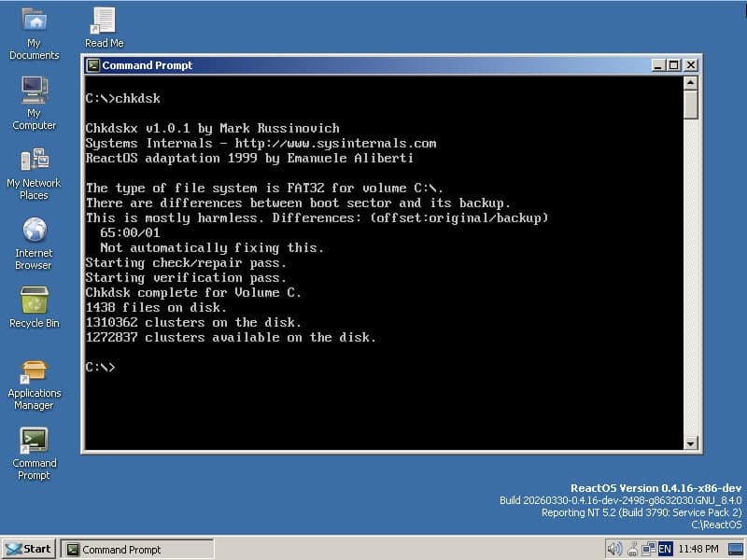Image resolution: width=747 pixels, height=560 pixels.
Task: Select the Recycle Bin icon
Action: [x=35, y=307]
